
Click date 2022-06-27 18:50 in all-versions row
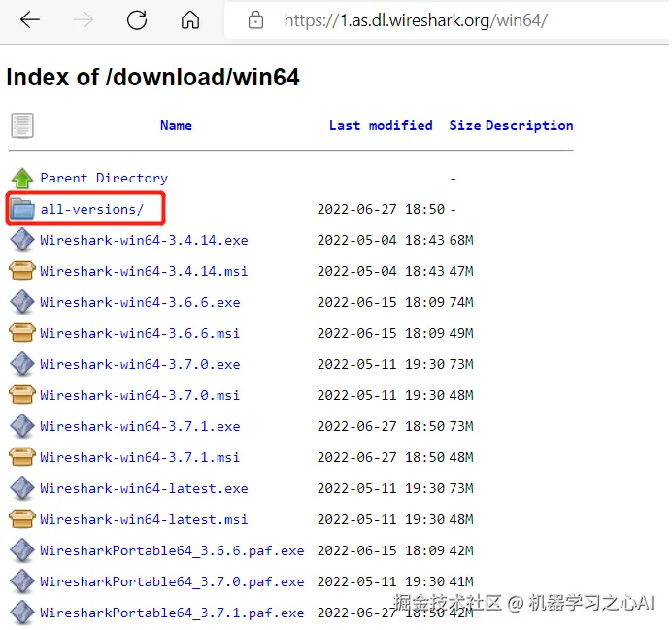(x=381, y=209)
